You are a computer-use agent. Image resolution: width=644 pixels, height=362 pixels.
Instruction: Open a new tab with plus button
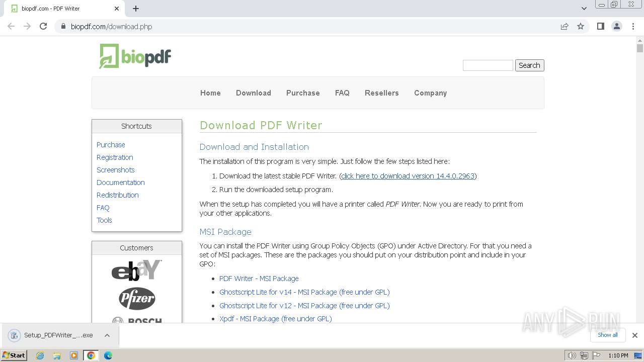pos(136,9)
